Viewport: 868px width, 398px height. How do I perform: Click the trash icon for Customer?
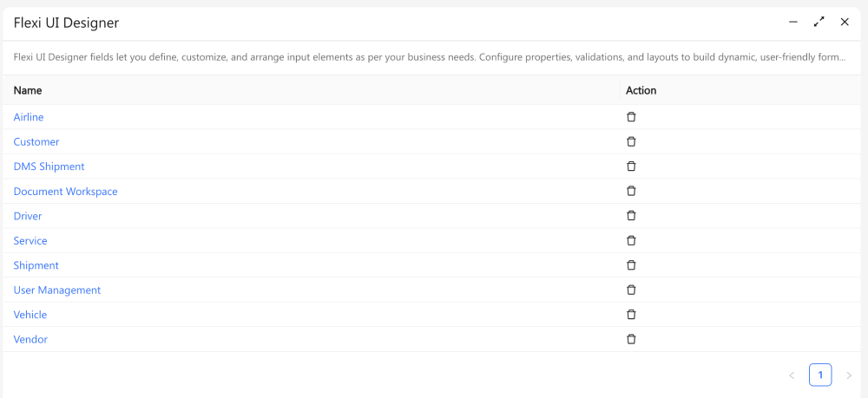(x=631, y=141)
